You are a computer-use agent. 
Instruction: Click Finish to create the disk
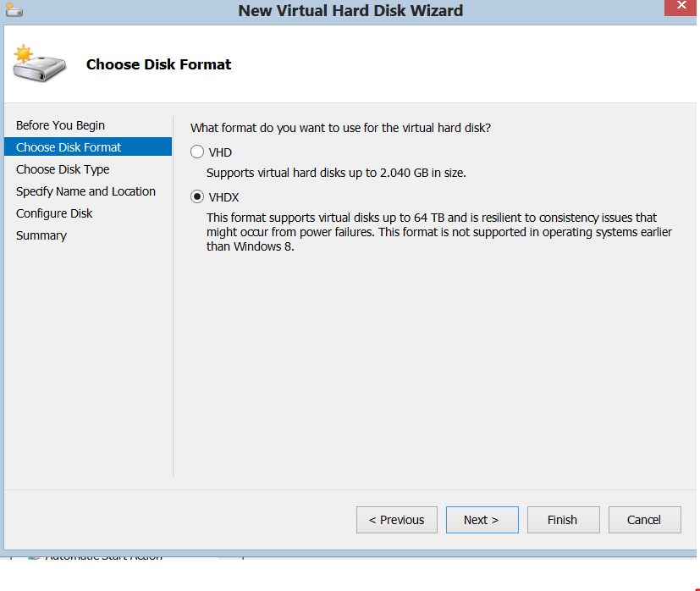563,519
